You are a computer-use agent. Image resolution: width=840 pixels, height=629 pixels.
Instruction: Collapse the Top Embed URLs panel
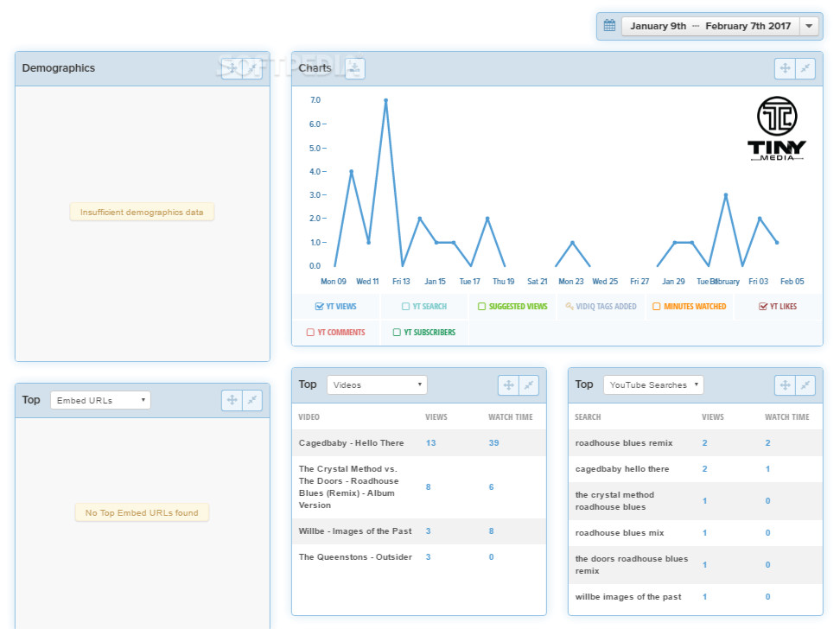pos(251,399)
